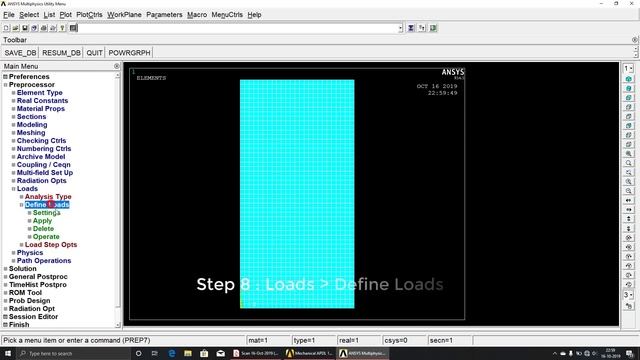Open Microsoft Edge from taskbar

click(171, 353)
